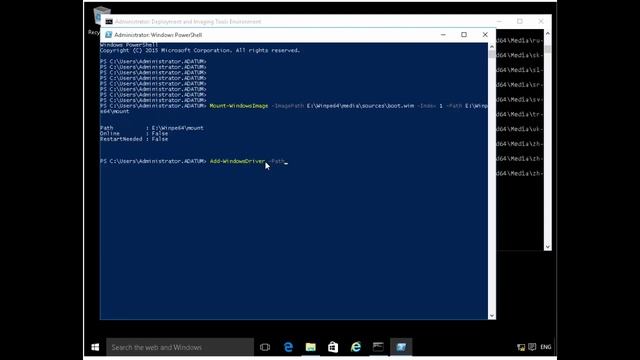Image resolution: width=640 pixels, height=360 pixels.
Task: Close the Windows PowerShell window
Action: point(485,35)
